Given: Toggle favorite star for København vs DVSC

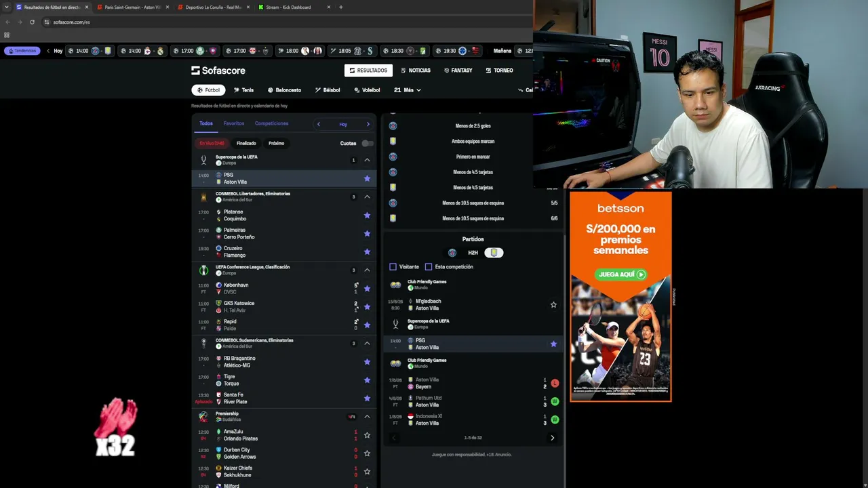Looking at the screenshot, I should 367,288.
